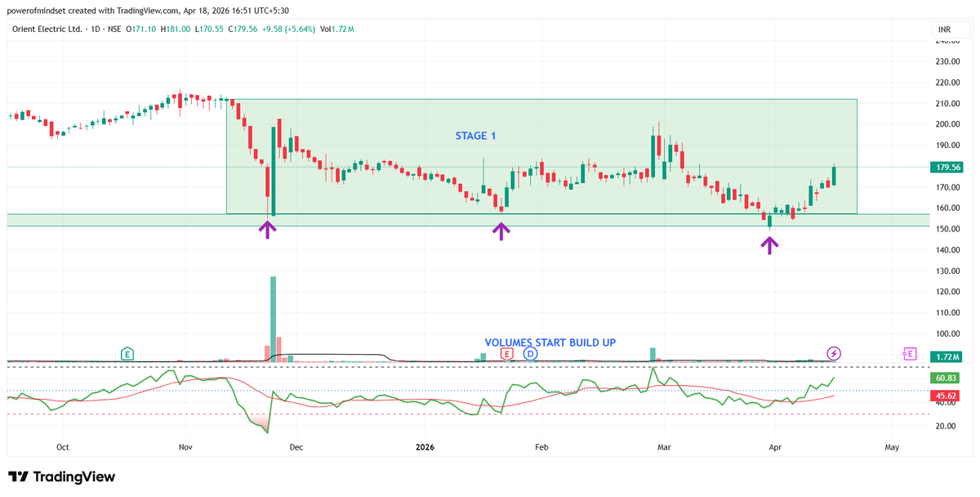Click the green earnings E marker near October
The image size is (980, 497).
[127, 354]
